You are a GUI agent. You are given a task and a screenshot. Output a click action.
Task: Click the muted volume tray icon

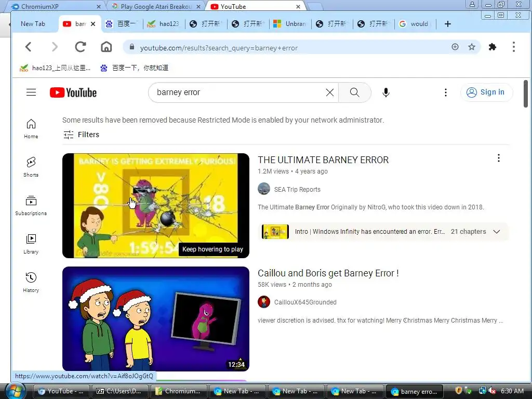tap(492, 391)
